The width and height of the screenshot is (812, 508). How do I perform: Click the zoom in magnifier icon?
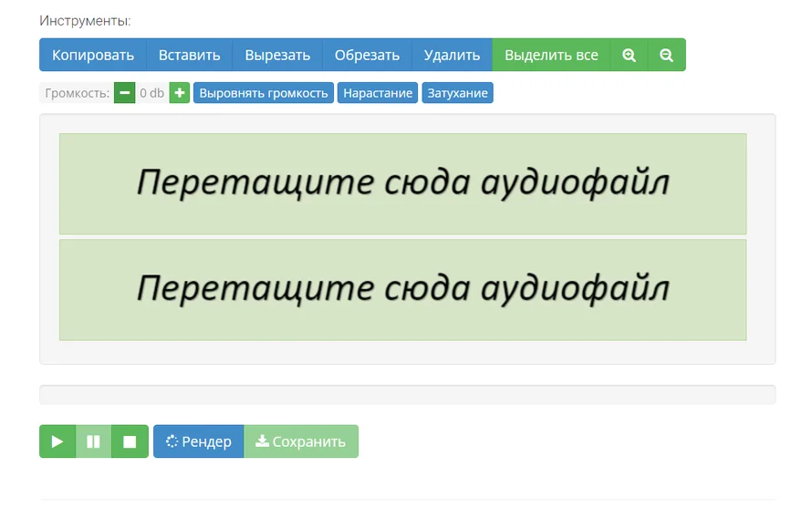tap(630, 55)
